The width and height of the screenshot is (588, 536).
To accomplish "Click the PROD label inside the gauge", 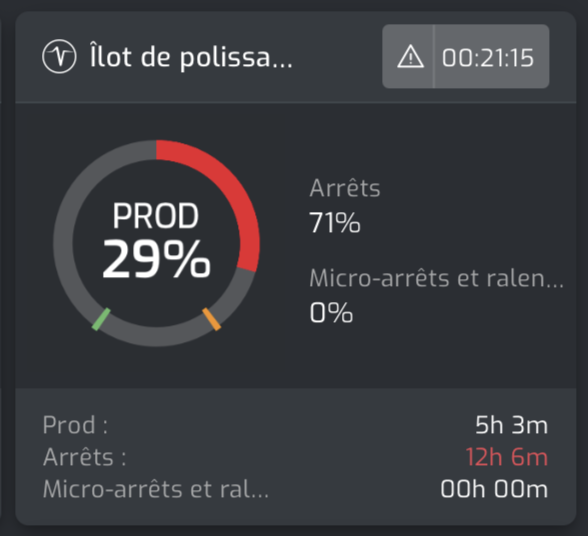I will click(156, 216).
